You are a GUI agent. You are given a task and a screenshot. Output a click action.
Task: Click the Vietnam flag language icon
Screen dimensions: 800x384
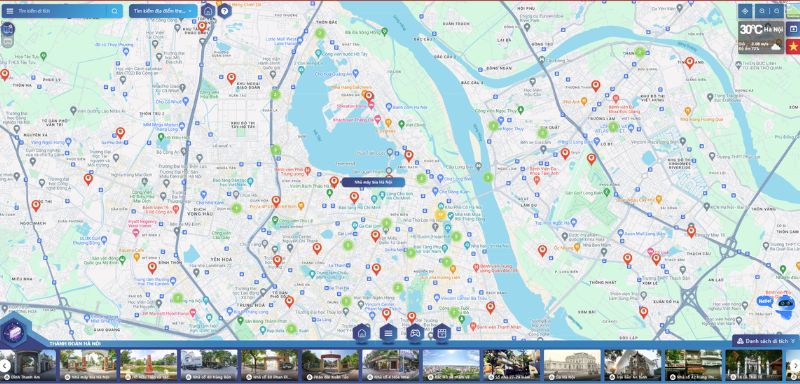point(793,46)
